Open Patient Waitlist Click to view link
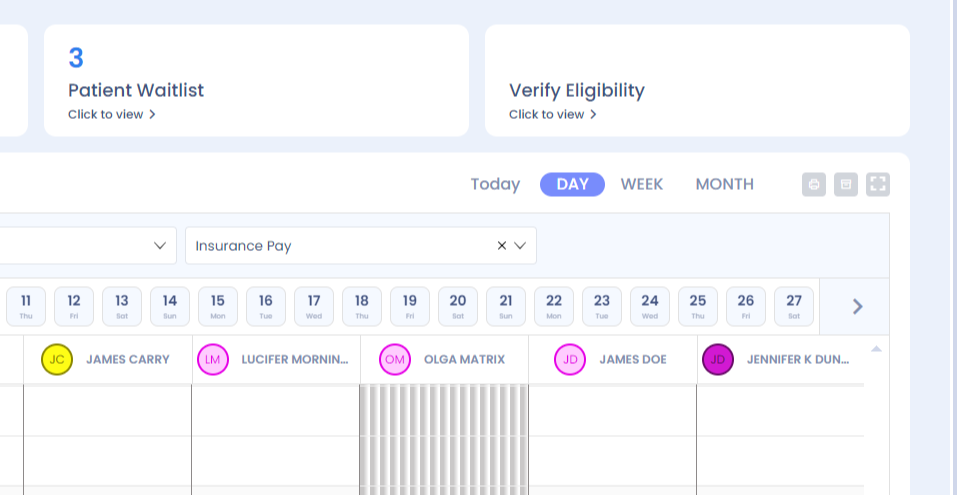Screen dimensions: 960x495 pyautogui.click(x=111, y=115)
